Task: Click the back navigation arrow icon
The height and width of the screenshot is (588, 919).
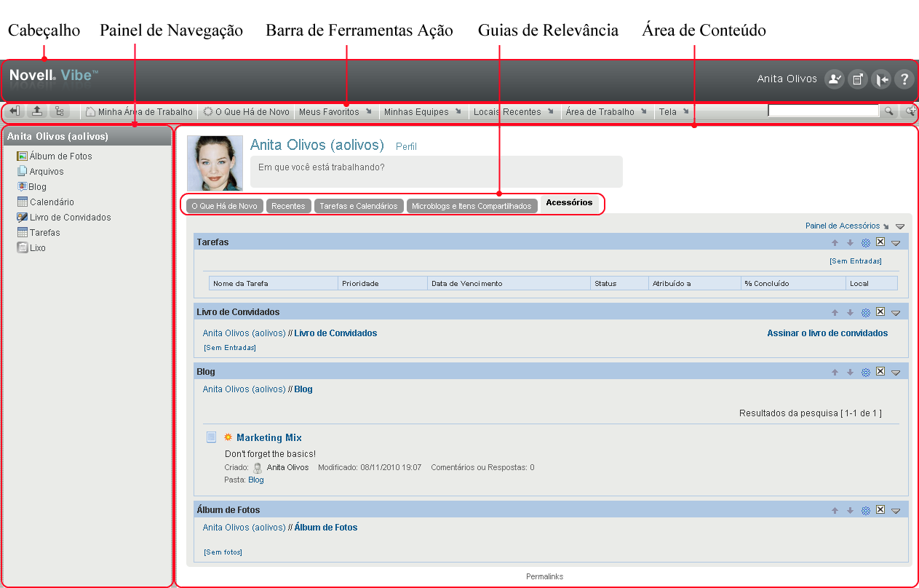Action: (14, 111)
